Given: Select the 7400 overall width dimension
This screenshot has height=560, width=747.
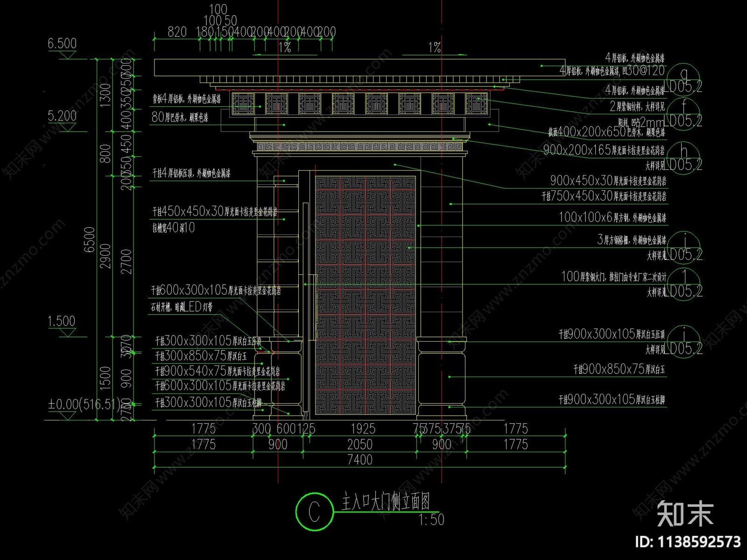Looking at the screenshot, I should pos(360,460).
